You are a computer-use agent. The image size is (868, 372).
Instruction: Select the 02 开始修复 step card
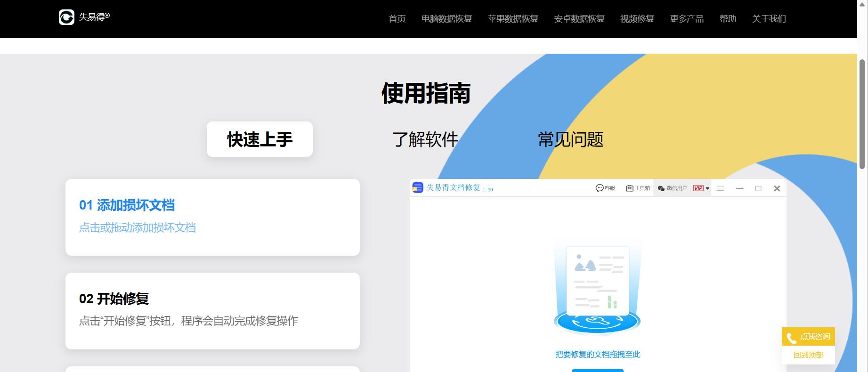(x=212, y=311)
